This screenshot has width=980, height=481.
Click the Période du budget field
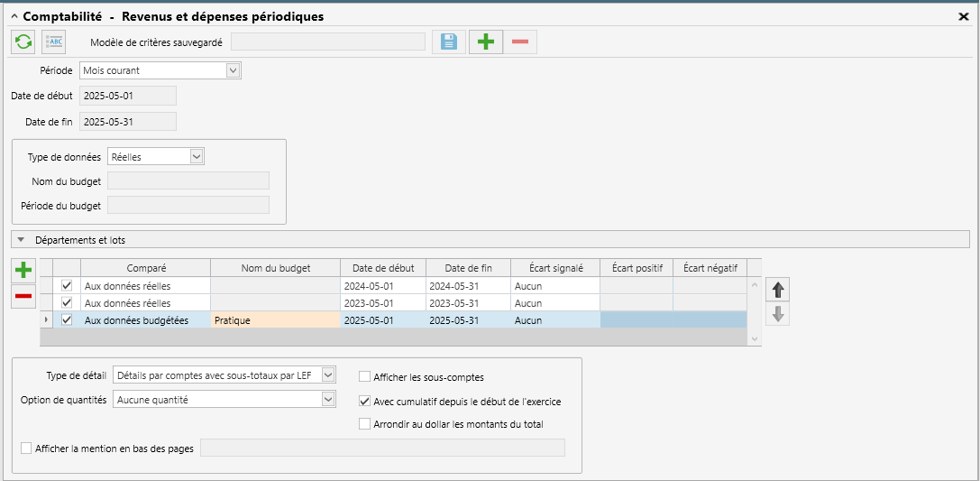tap(188, 205)
